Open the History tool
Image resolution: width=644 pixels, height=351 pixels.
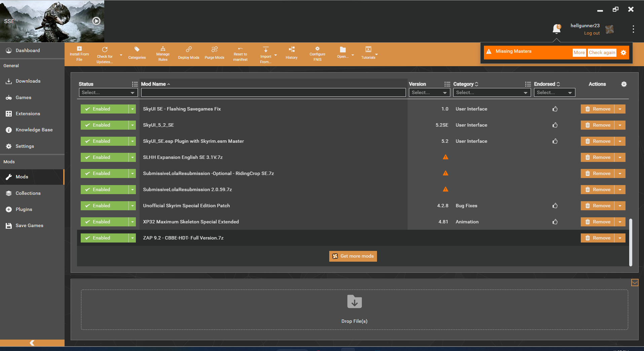tap(292, 53)
